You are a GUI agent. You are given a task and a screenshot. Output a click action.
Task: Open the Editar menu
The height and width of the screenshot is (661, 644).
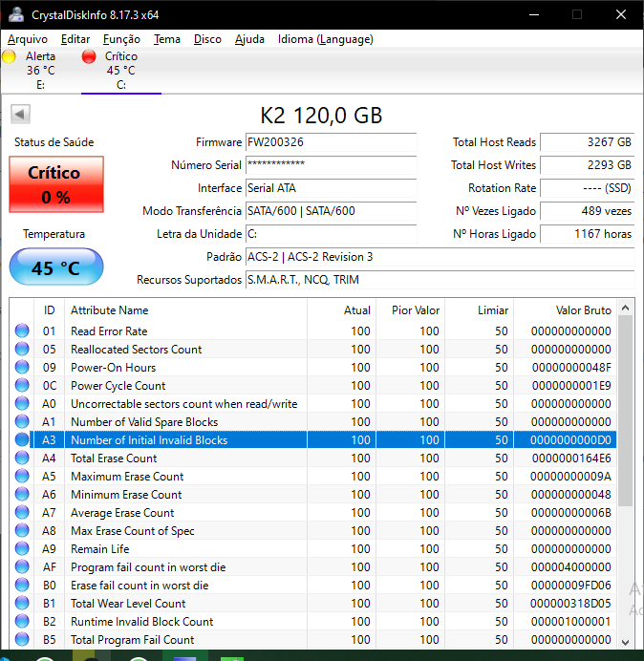[x=75, y=39]
